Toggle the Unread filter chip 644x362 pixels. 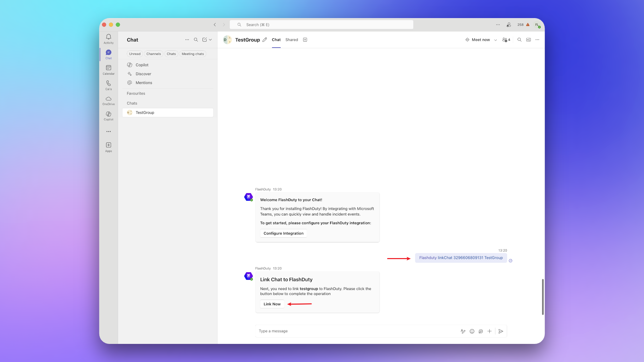click(x=135, y=54)
